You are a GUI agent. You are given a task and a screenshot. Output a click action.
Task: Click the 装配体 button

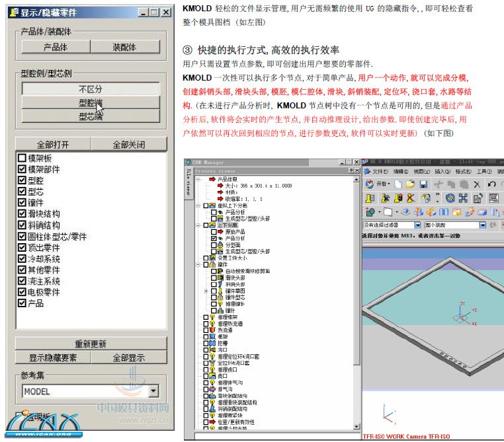coord(125,47)
